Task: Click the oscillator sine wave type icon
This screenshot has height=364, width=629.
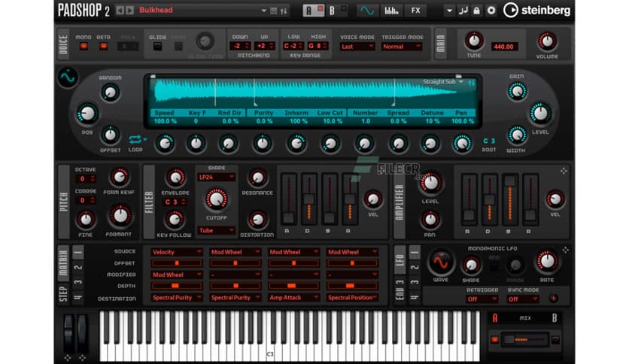Action: click(68, 77)
